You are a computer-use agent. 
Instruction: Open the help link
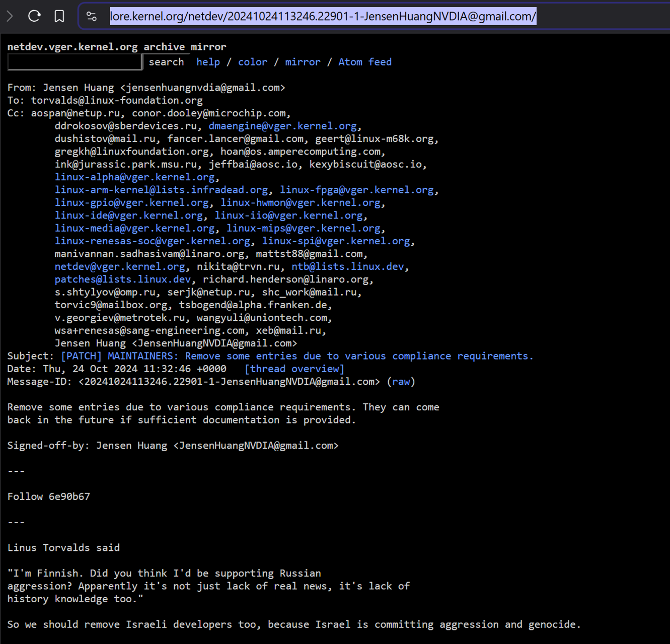208,62
